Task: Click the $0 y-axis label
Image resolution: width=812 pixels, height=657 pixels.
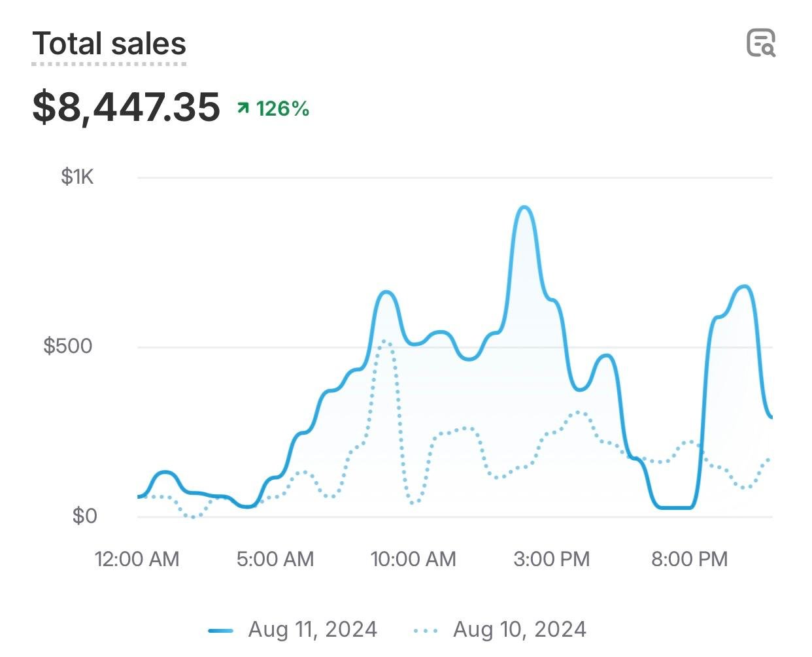Action: click(x=84, y=516)
